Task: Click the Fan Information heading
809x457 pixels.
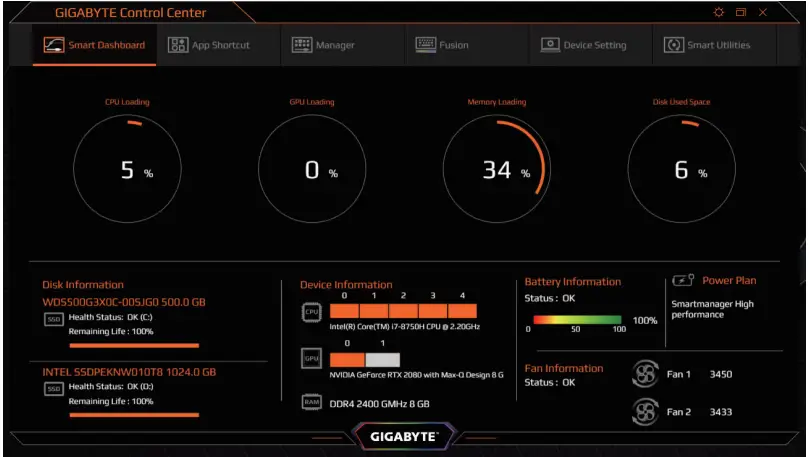Action: [564, 368]
